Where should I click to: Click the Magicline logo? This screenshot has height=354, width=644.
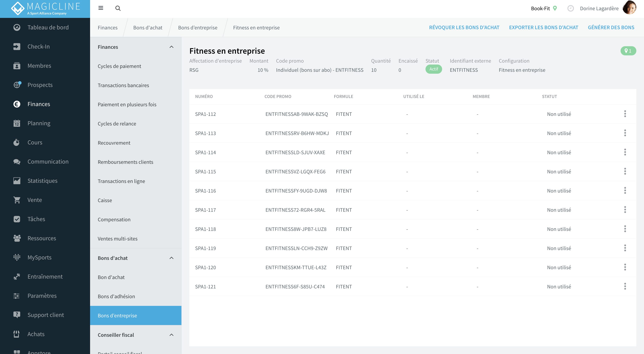pyautogui.click(x=46, y=9)
